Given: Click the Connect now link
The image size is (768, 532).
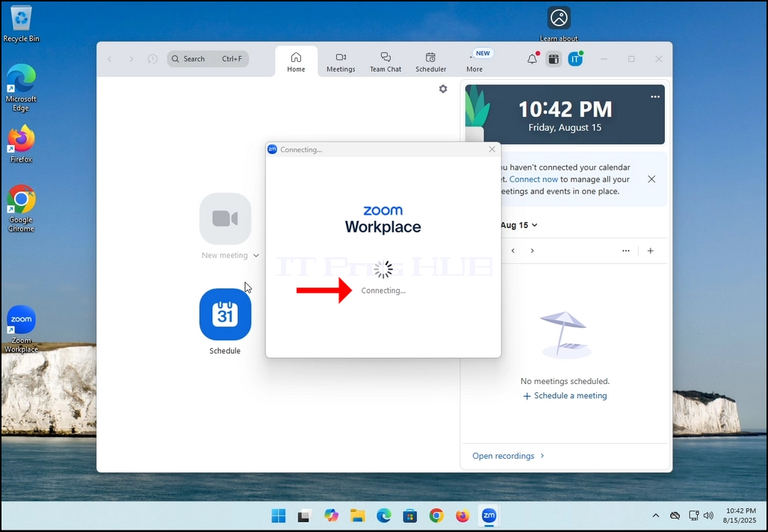Looking at the screenshot, I should (x=533, y=179).
